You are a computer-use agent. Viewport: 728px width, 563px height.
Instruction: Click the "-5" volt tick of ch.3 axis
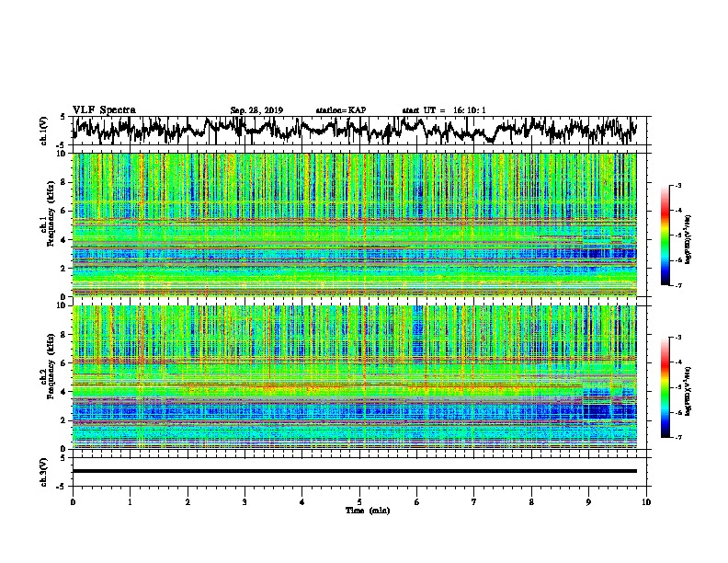click(61, 487)
